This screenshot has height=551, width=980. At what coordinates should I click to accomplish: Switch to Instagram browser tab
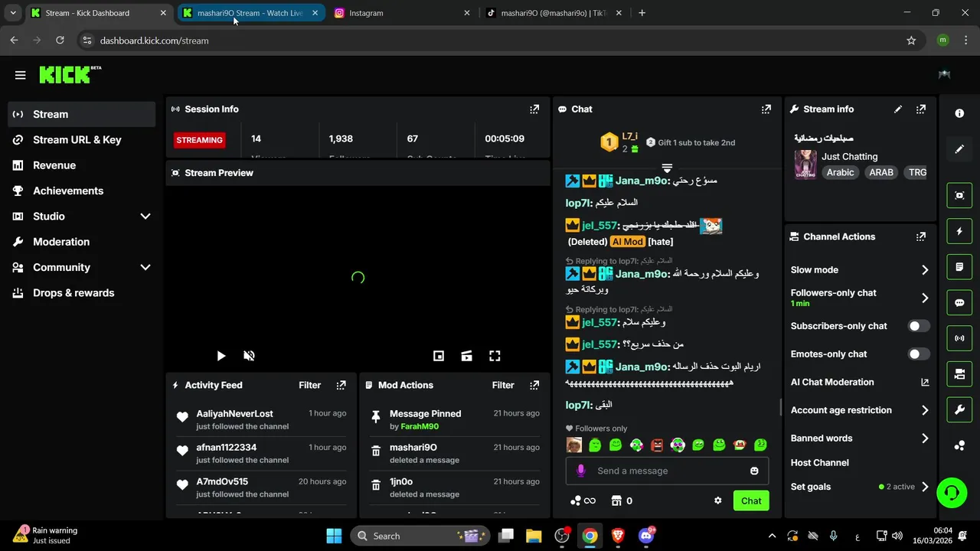[402, 13]
